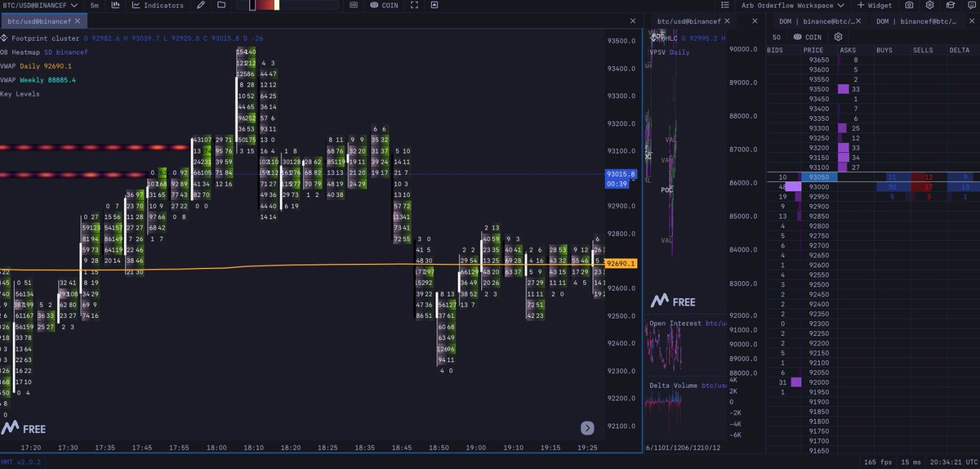Click the PRICE column header
Image resolution: width=980 pixels, height=469 pixels.
click(813, 51)
